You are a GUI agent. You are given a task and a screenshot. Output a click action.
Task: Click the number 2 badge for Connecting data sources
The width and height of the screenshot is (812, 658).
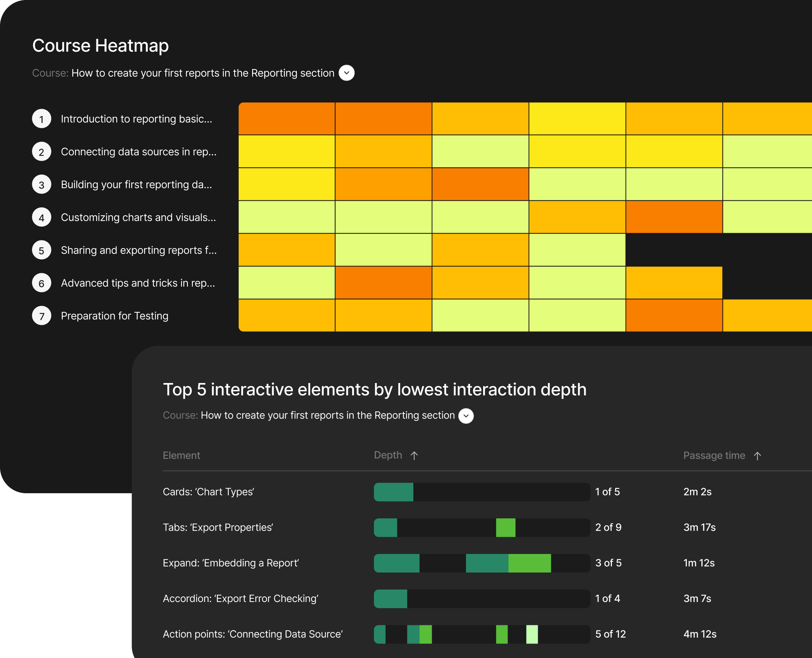pyautogui.click(x=41, y=152)
